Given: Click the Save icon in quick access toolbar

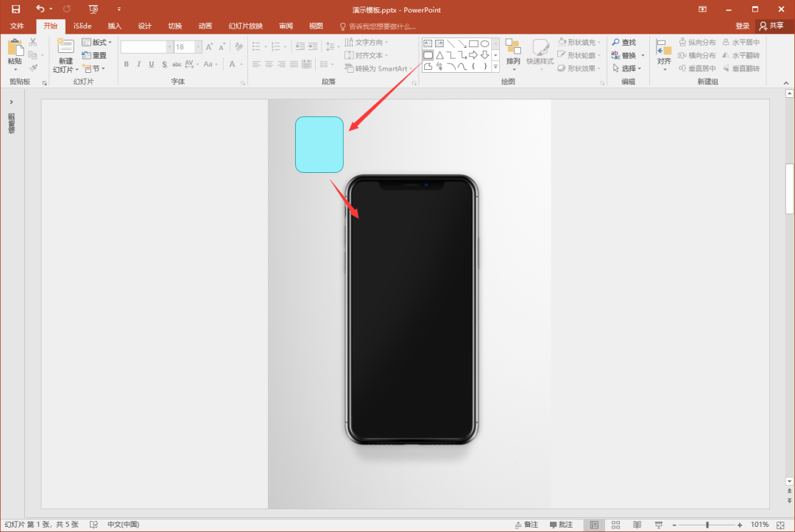Looking at the screenshot, I should (15, 9).
